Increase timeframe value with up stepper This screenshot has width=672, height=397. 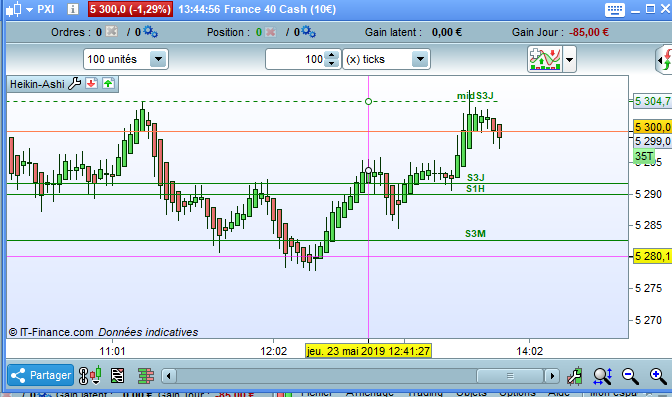click(332, 55)
